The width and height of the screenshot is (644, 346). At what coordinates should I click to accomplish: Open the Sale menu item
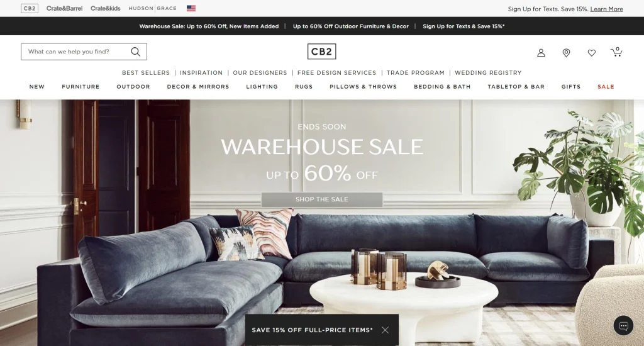click(606, 87)
